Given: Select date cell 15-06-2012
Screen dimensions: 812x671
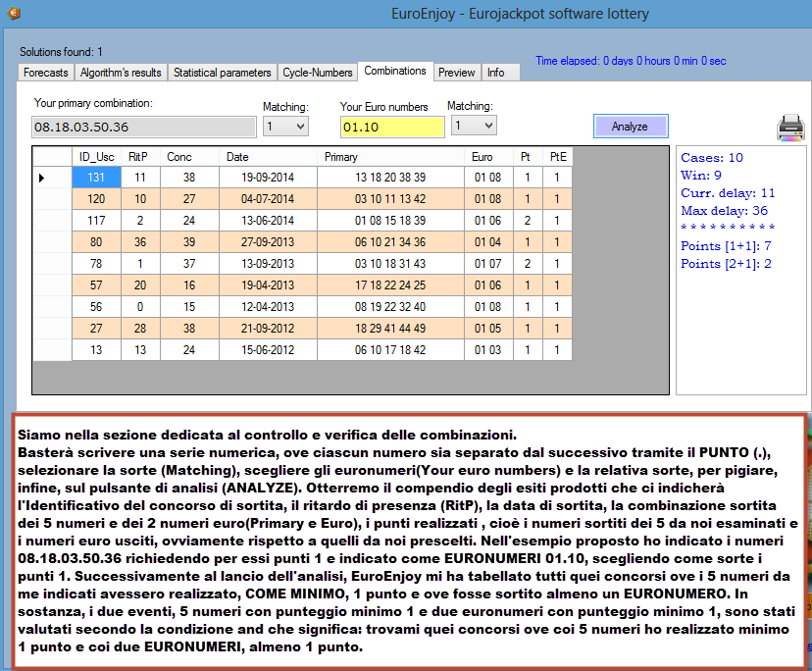Looking at the screenshot, I should 268,350.
